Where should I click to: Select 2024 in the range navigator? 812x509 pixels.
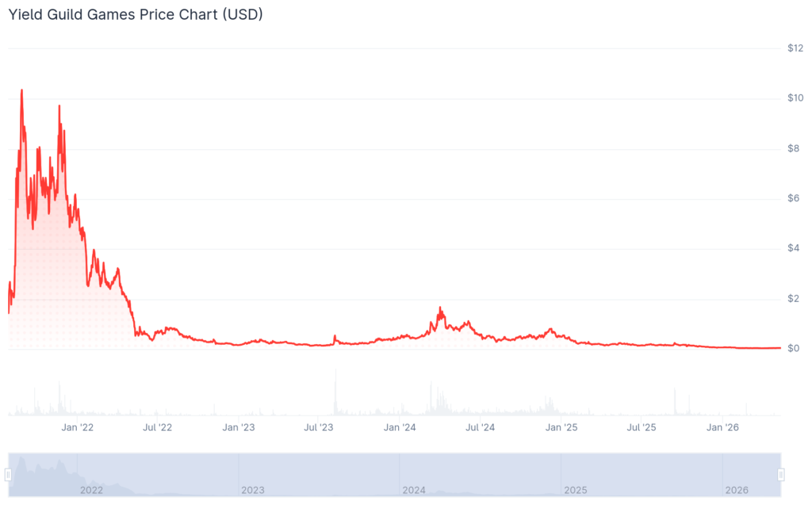(414, 490)
